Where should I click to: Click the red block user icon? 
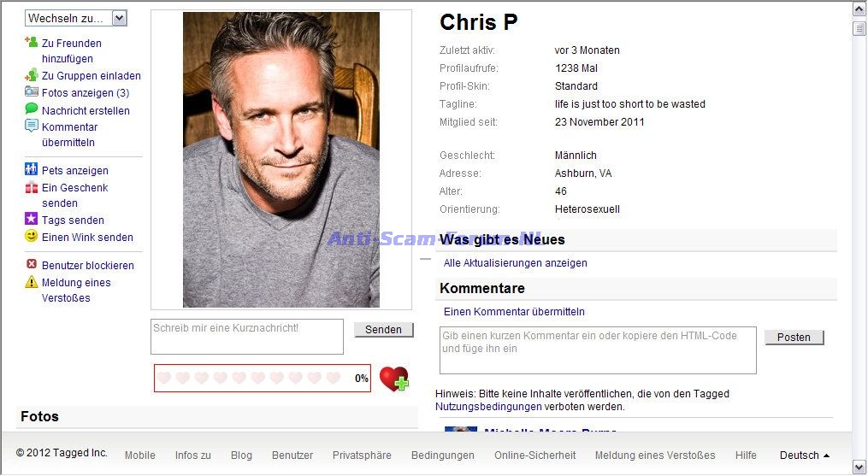click(32, 265)
